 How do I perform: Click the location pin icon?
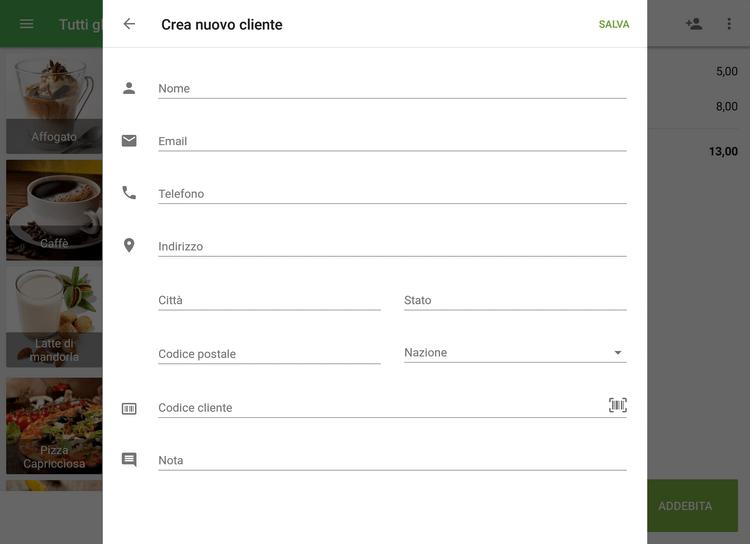(129, 245)
